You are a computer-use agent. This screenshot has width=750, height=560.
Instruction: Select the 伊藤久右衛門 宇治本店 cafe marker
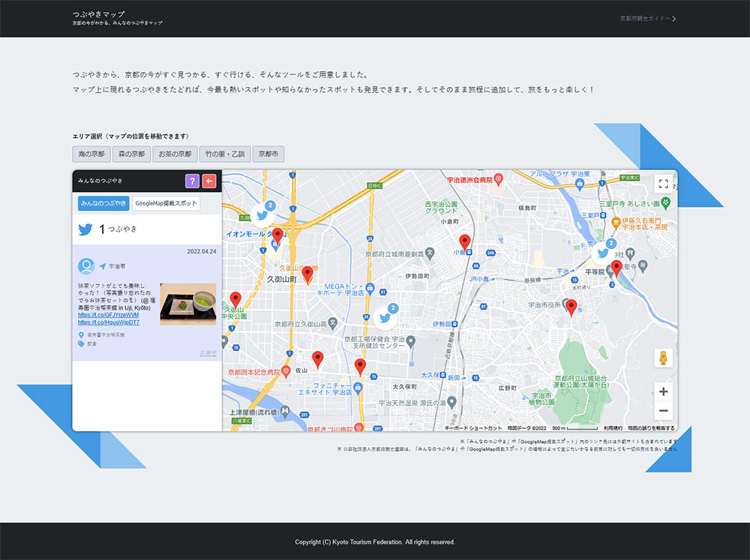(616, 223)
